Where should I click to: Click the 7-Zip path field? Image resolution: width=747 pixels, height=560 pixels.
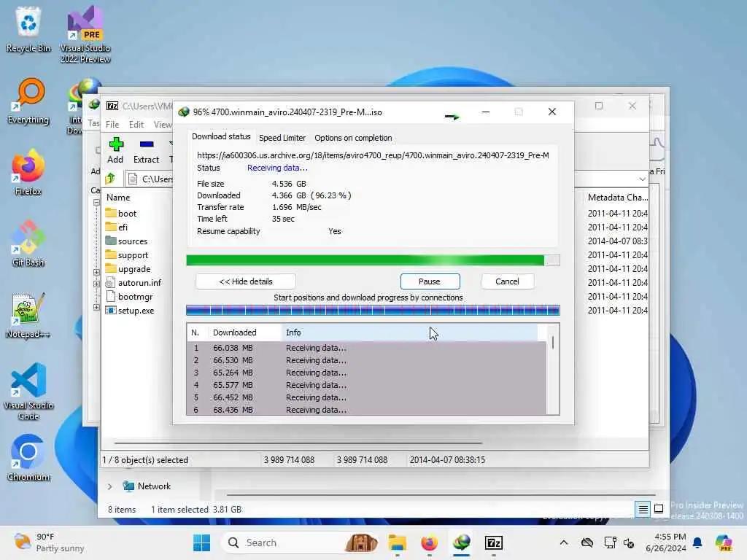coord(150,179)
